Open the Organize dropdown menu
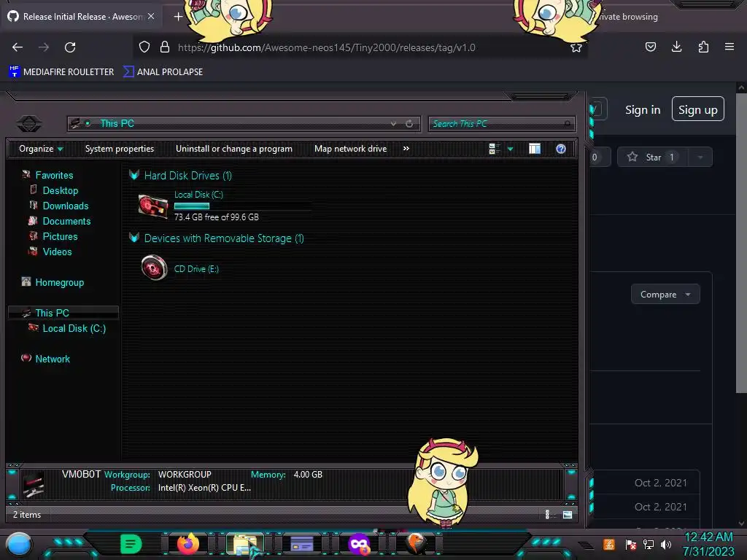 coord(41,149)
